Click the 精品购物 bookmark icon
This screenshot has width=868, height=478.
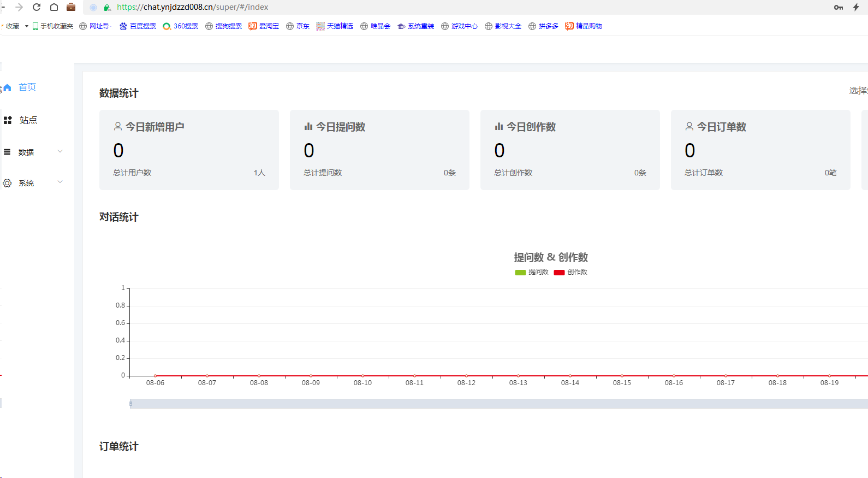pos(569,26)
